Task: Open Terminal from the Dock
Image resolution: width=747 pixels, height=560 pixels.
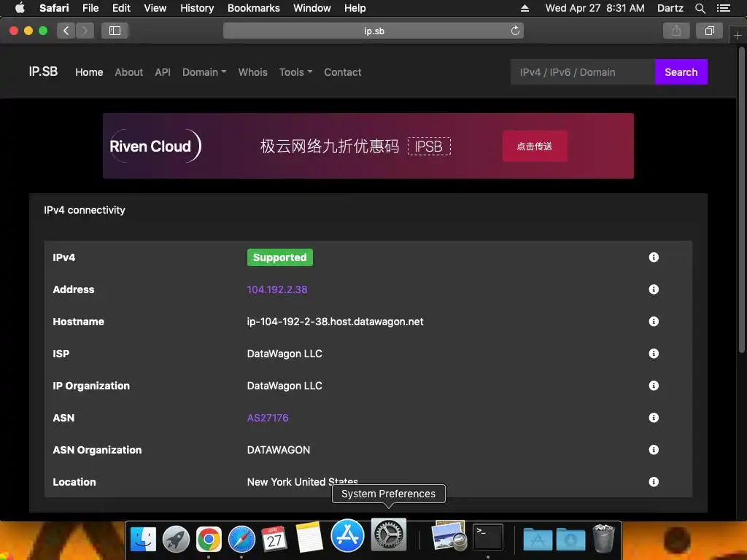Action: tap(488, 537)
